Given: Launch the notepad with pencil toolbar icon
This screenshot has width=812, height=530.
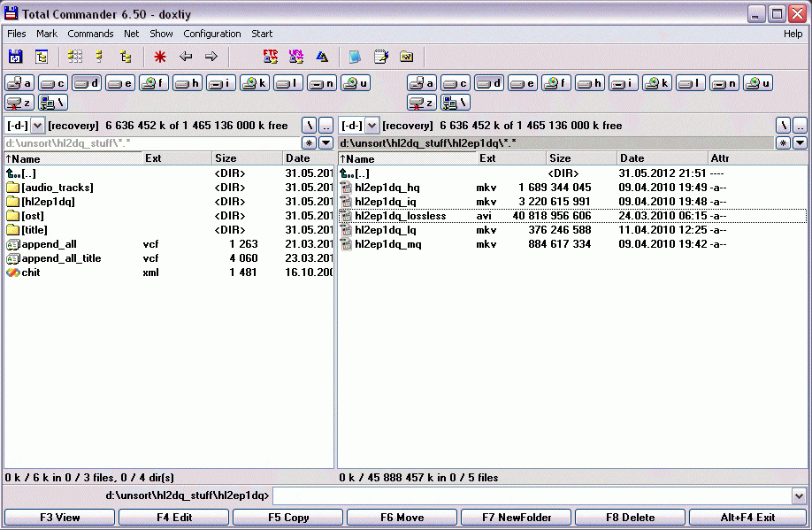Looking at the screenshot, I should (x=381, y=57).
